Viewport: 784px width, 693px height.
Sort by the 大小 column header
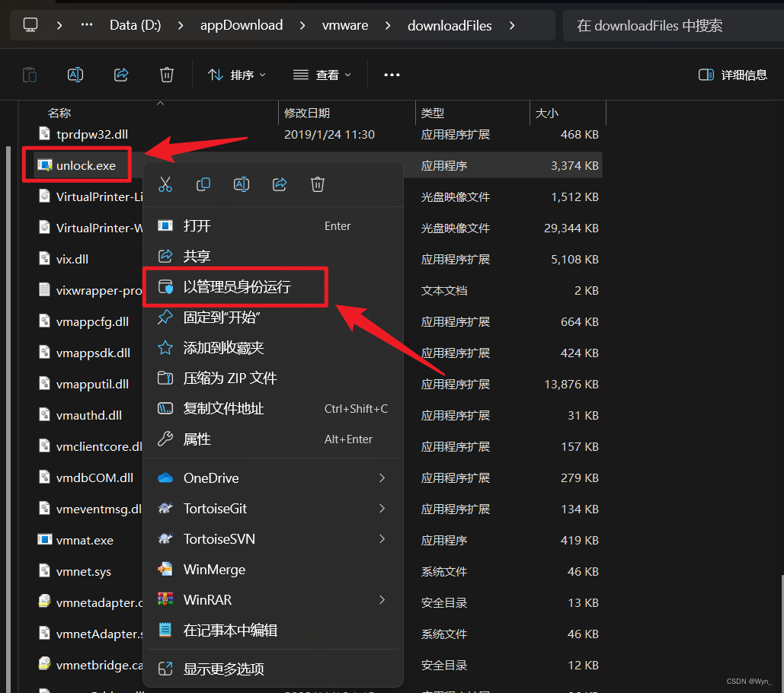[547, 113]
